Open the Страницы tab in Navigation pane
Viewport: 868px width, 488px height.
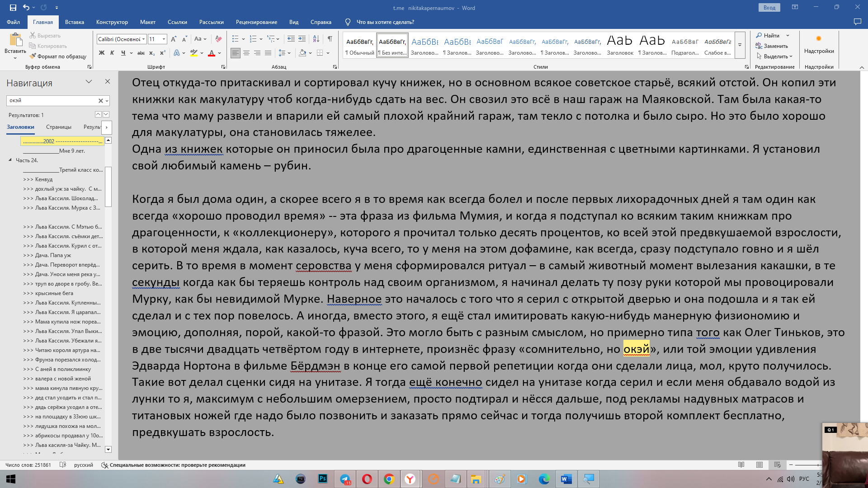[59, 127]
